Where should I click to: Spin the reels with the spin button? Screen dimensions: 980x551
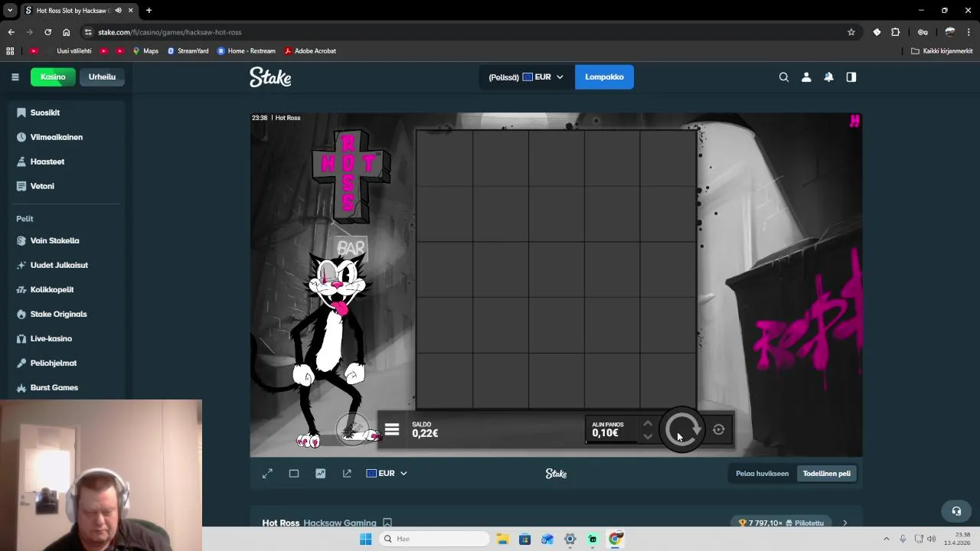click(682, 429)
